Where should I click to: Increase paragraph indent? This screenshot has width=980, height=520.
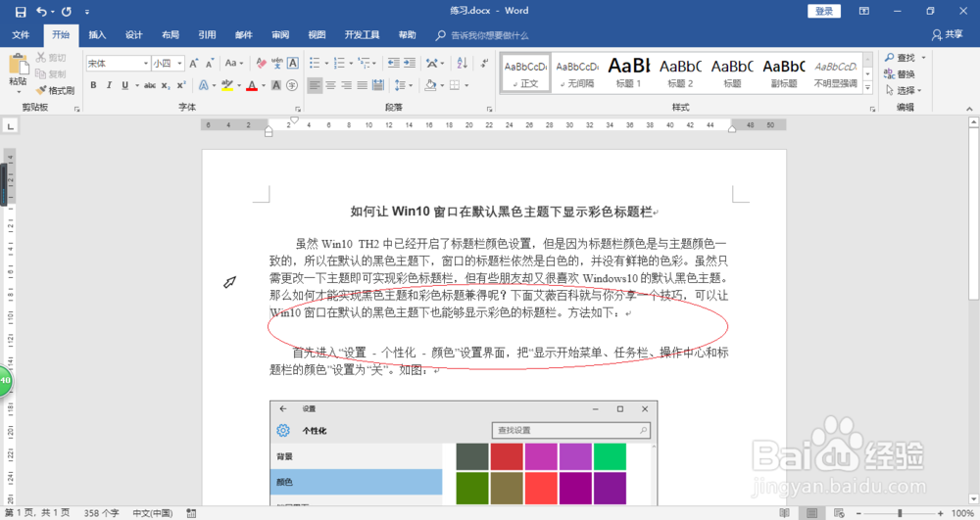tap(410, 63)
